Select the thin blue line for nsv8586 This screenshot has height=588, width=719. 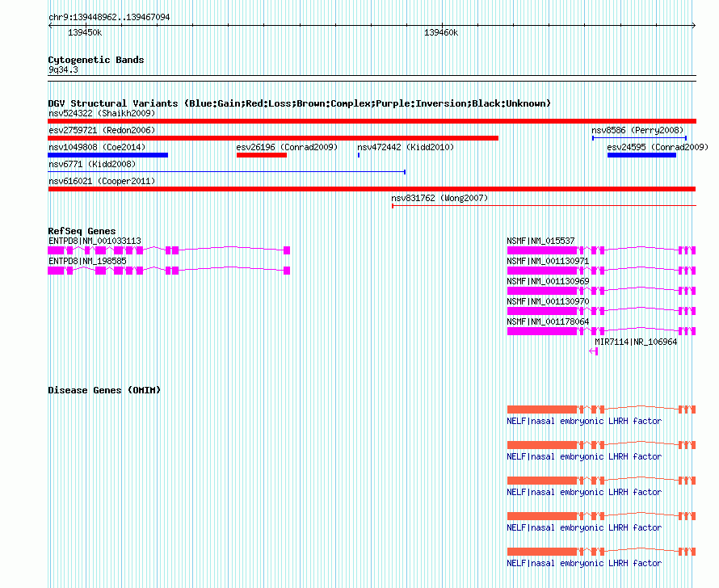639,138
